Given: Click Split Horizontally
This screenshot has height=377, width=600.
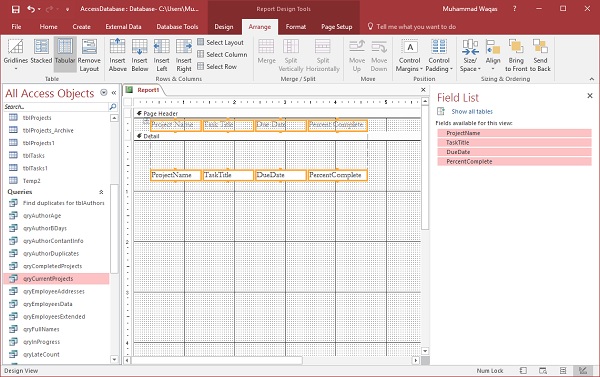Looking at the screenshot, I should click(x=323, y=55).
